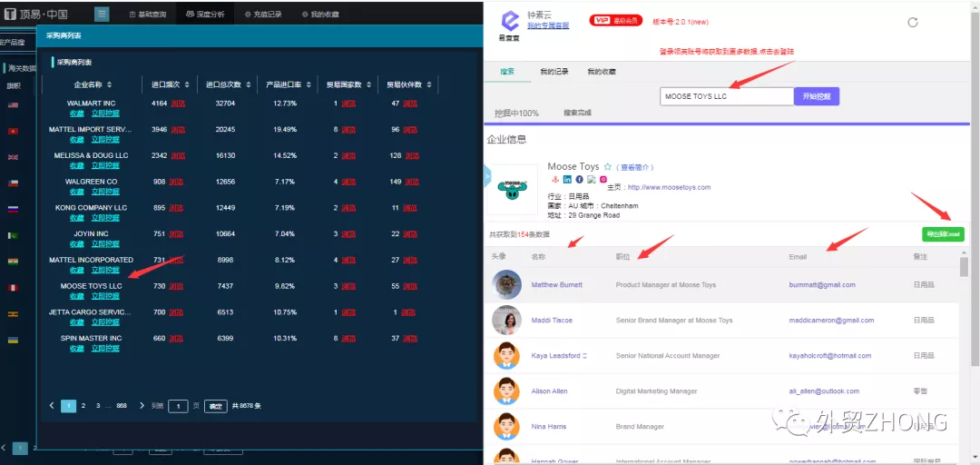Focus the MOOSE TOYS LLC search field

pos(727,96)
